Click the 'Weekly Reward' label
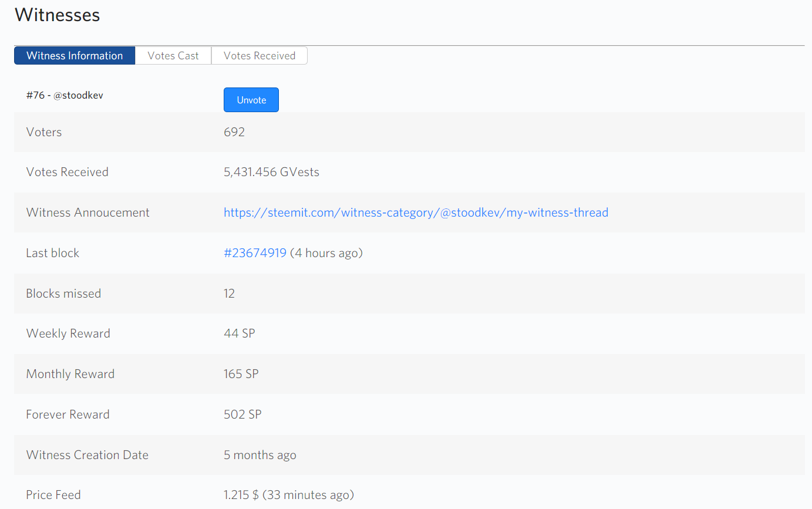The image size is (812, 509). tap(68, 333)
